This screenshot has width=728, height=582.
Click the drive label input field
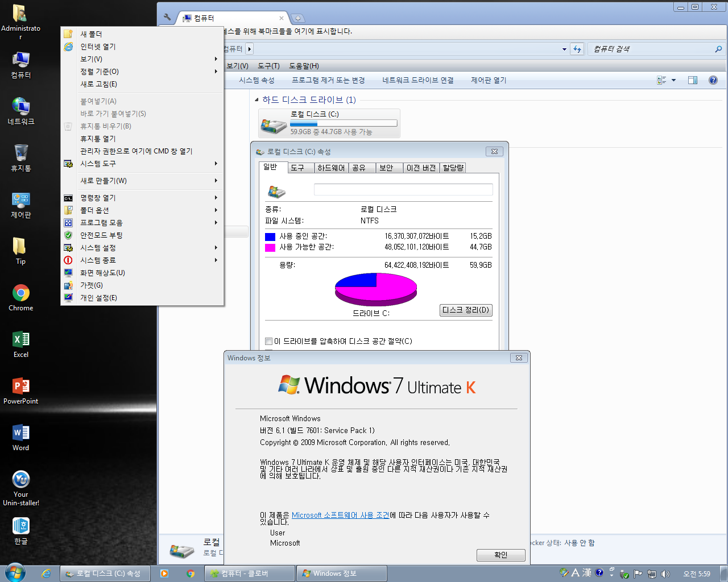point(403,189)
